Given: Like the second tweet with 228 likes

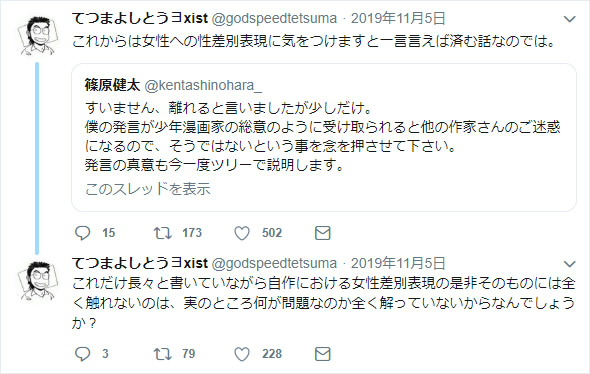Looking at the screenshot, I should pyautogui.click(x=242, y=354).
